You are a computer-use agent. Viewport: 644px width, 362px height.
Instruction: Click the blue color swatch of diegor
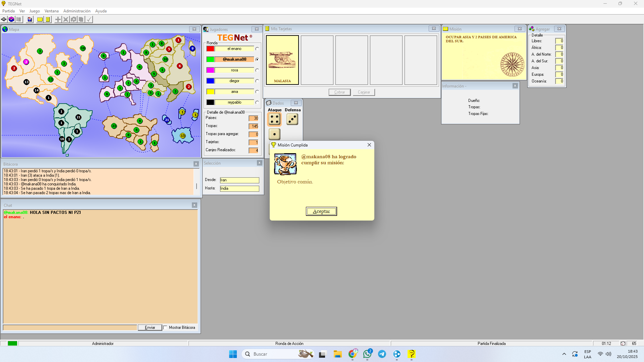[210, 81]
